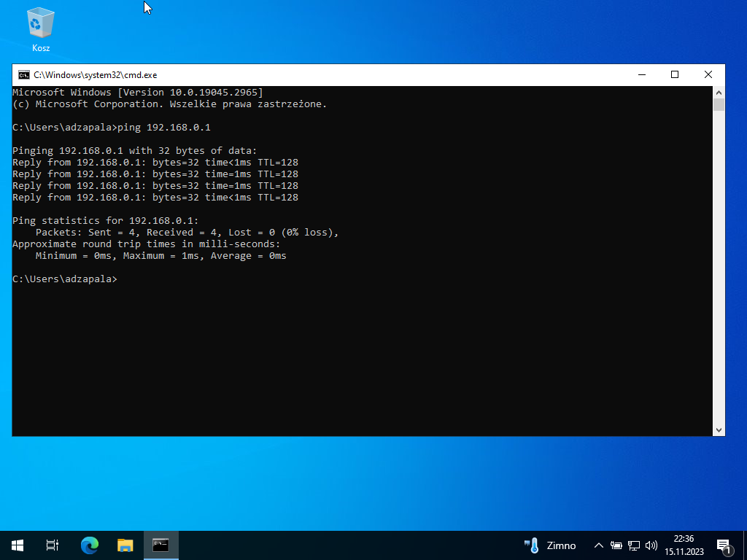
Task: Click the battery status tray icon
Action: point(616,545)
